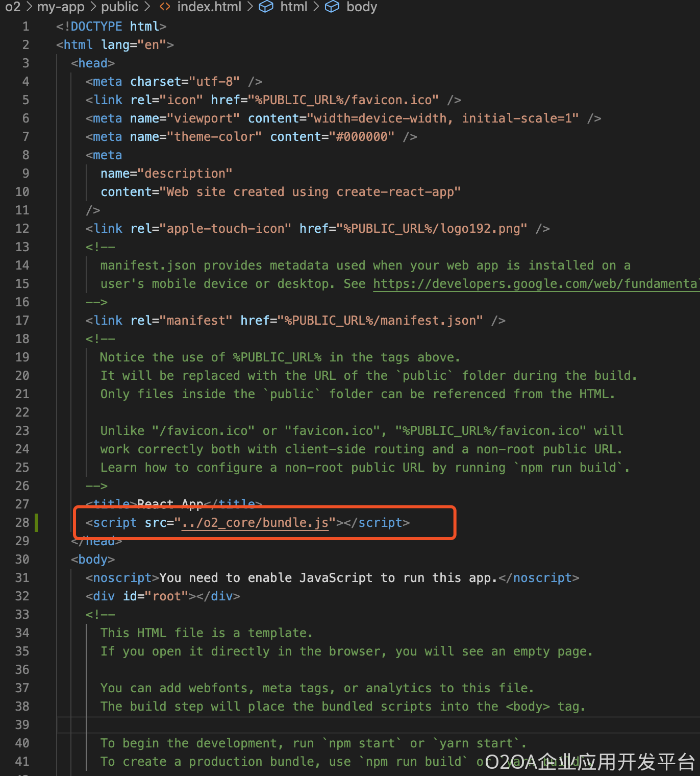Click the cube icon before body breadcrumb
The image size is (700, 776).
pyautogui.click(x=332, y=7)
